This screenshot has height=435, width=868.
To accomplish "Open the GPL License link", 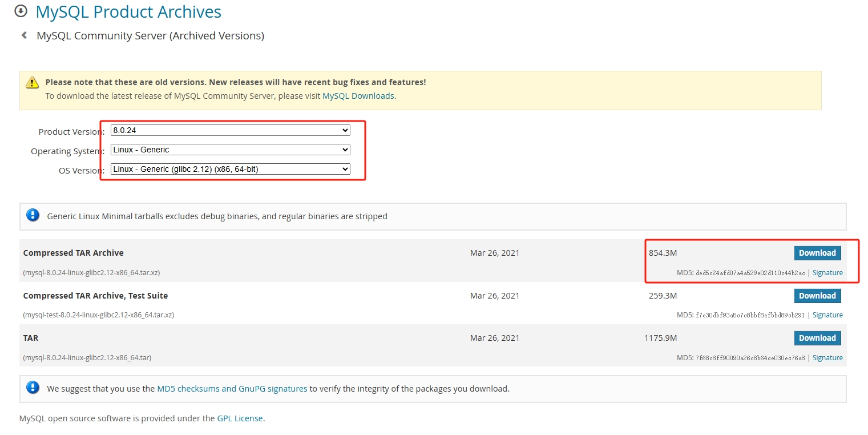I will pos(240,418).
